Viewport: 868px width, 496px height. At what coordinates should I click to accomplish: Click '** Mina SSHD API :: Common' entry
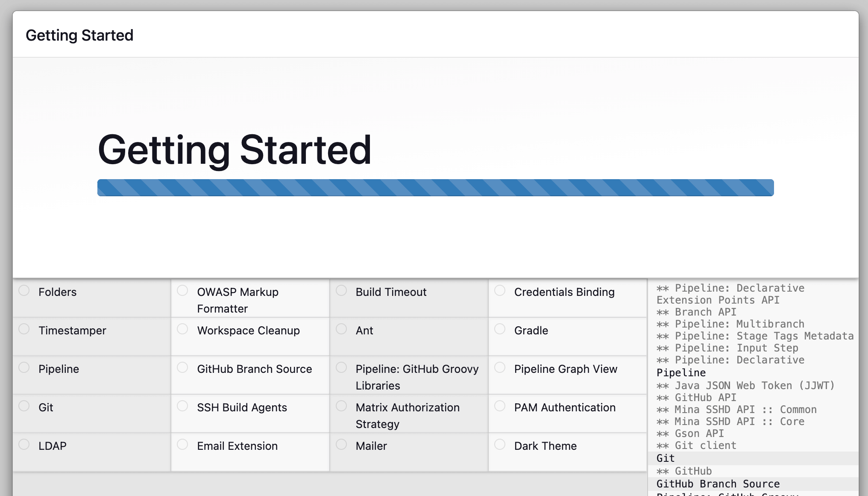pos(736,410)
